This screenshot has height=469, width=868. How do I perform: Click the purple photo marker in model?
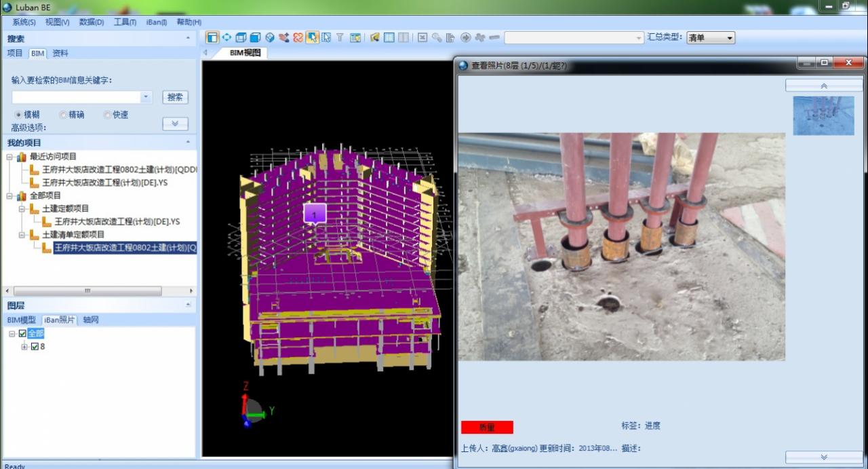[315, 214]
